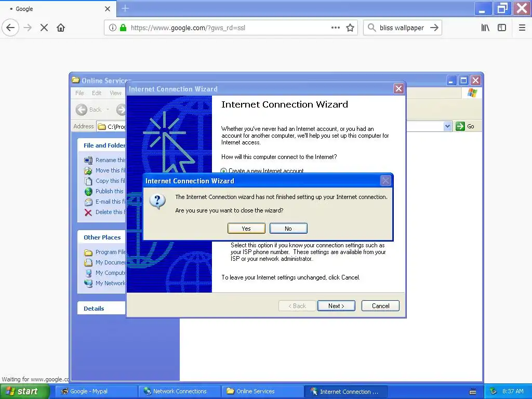Viewport: 532px width, 399px height.
Task: Click browser forward arrow button
Action: tap(28, 28)
